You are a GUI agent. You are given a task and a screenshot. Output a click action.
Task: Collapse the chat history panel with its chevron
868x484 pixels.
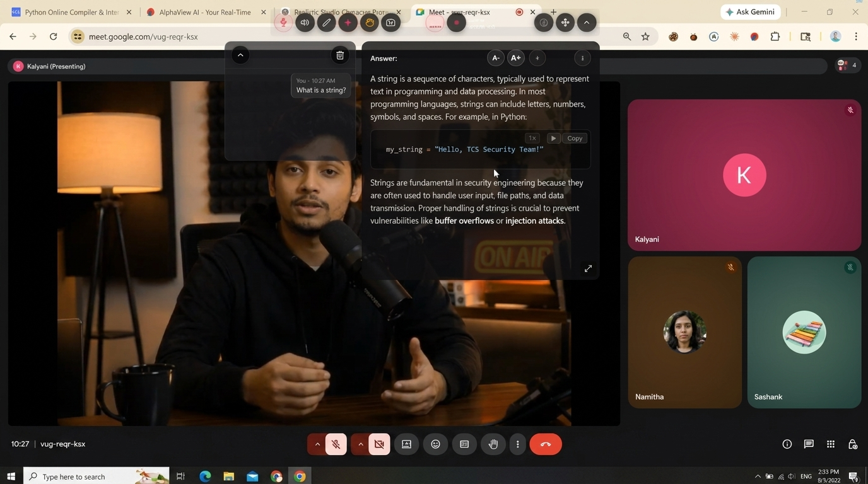[x=240, y=55]
